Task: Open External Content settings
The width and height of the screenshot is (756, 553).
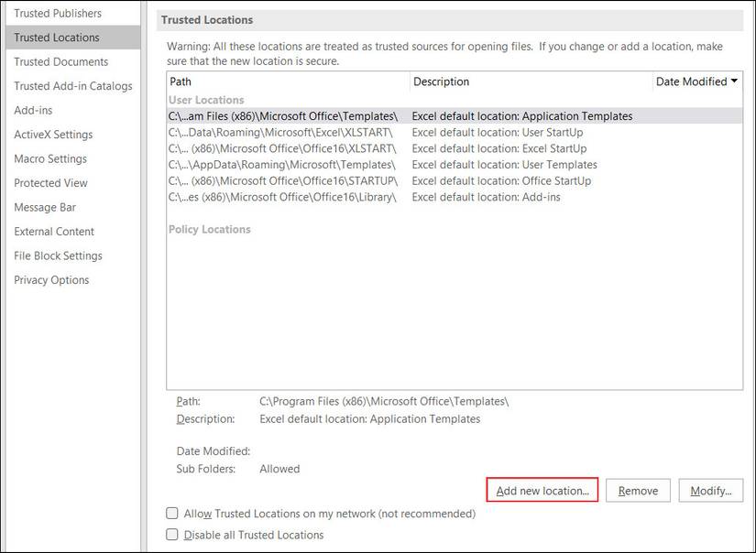Action: (x=52, y=232)
